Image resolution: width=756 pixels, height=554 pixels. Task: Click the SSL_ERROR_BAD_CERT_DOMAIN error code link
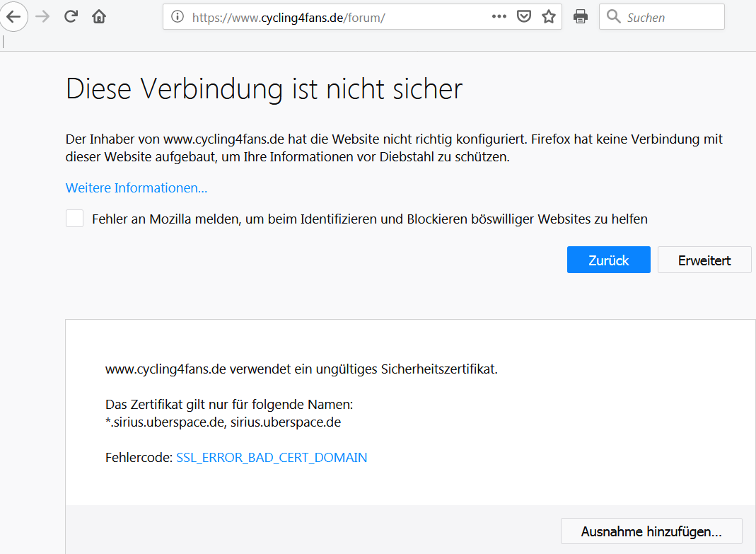tap(272, 458)
